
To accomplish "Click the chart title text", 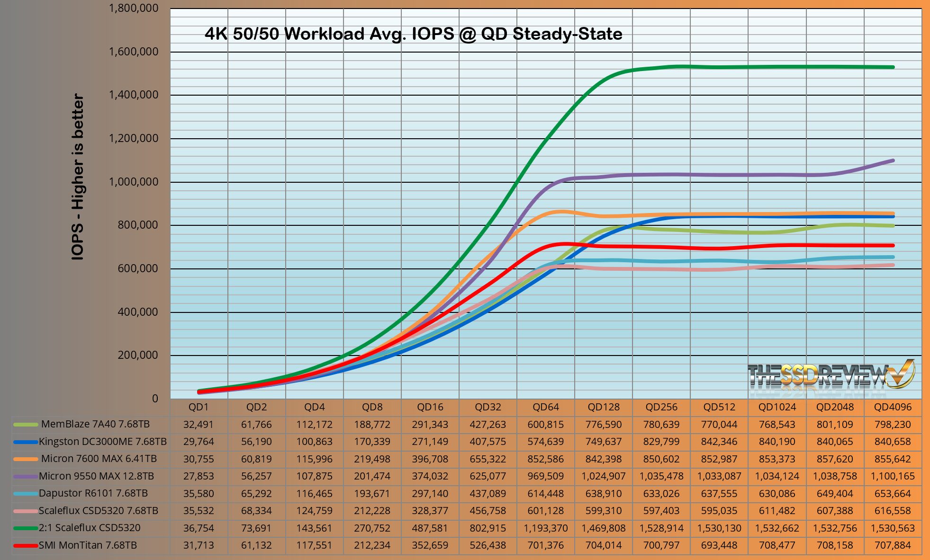I will pos(413,34).
